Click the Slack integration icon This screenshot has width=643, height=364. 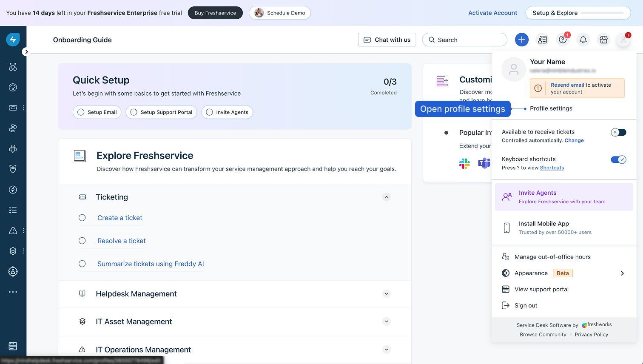464,163
